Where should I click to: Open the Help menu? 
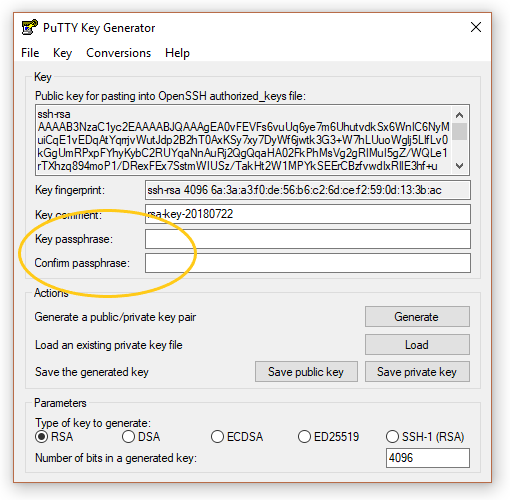click(x=177, y=53)
